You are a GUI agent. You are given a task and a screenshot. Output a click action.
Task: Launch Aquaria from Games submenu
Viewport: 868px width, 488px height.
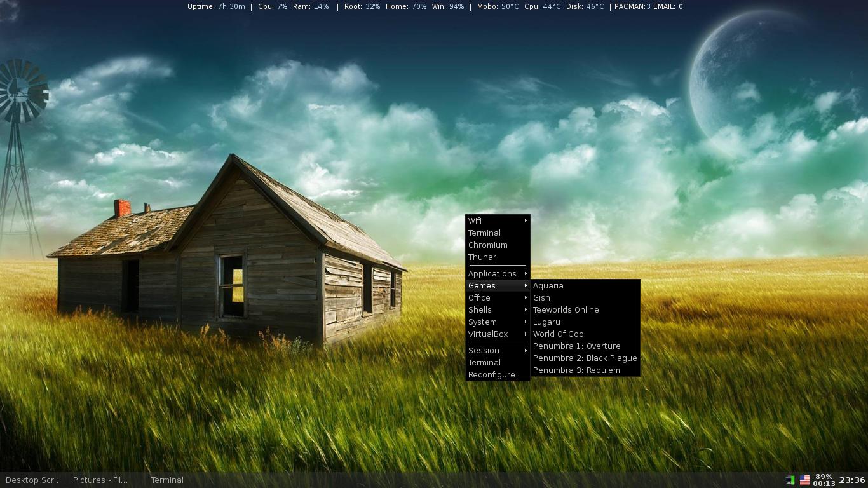click(x=585, y=286)
